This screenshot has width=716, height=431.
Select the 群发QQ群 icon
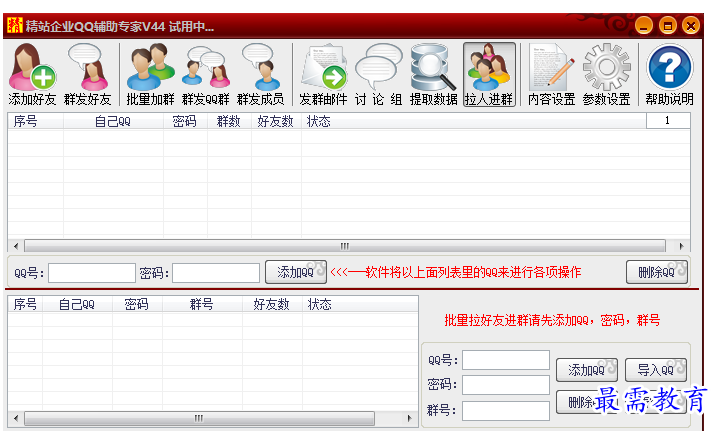coord(205,75)
